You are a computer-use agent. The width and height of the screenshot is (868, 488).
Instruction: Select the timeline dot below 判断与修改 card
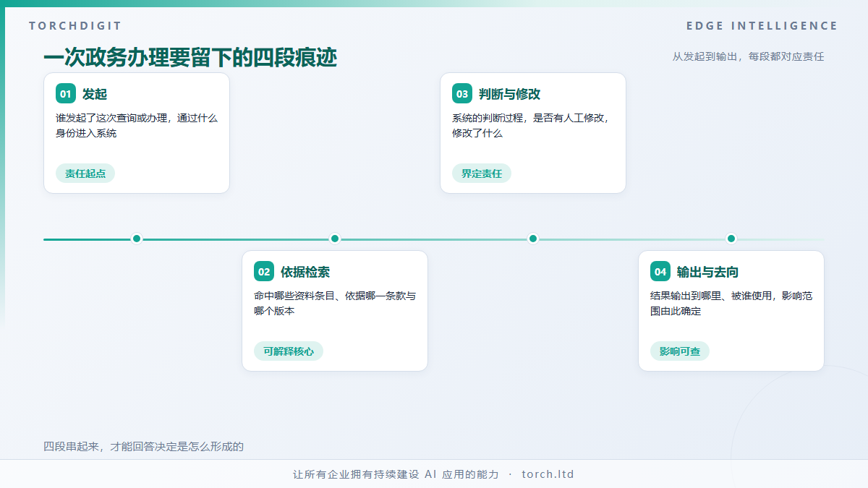533,239
